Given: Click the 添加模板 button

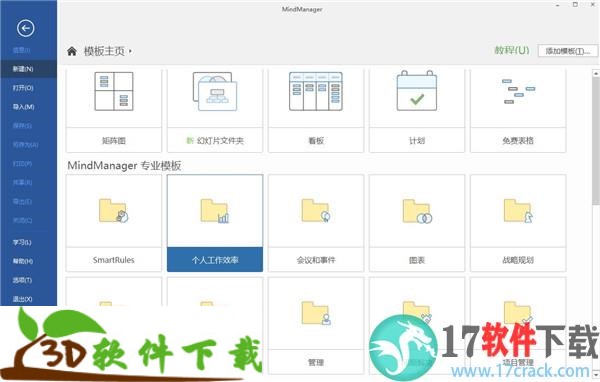Looking at the screenshot, I should click(x=567, y=51).
